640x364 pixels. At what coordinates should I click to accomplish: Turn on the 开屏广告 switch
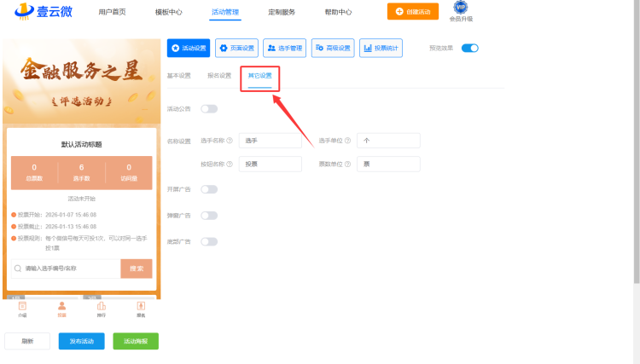[x=208, y=189]
